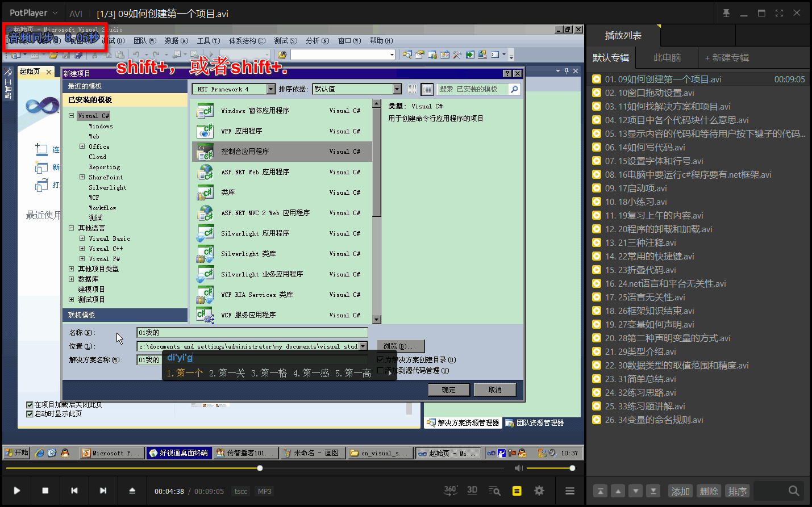Click the speaker mute icon
The image size is (812, 507).
pyautogui.click(x=518, y=468)
